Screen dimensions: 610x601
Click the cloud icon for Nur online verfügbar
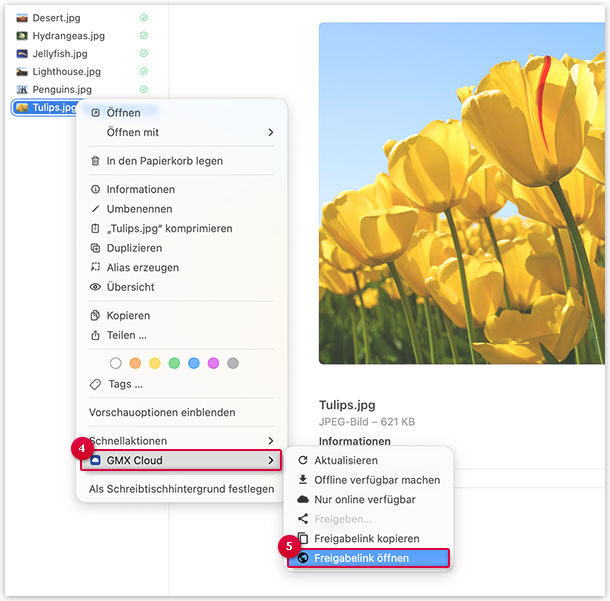click(x=303, y=499)
